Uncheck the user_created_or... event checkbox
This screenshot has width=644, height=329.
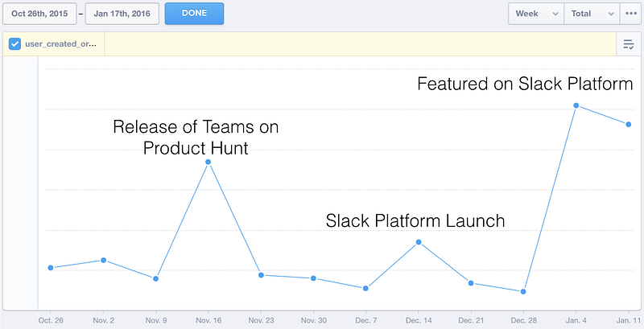tap(14, 44)
